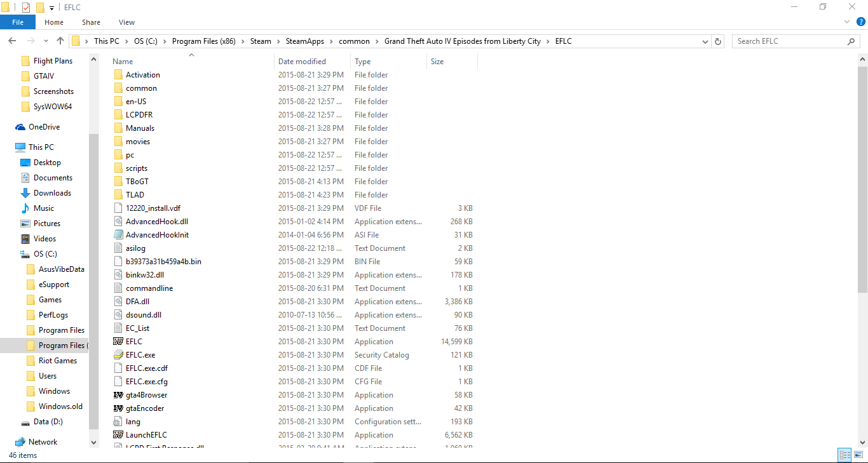This screenshot has width=868, height=463.
Task: Go back with the left arrow button
Action: click(12, 41)
